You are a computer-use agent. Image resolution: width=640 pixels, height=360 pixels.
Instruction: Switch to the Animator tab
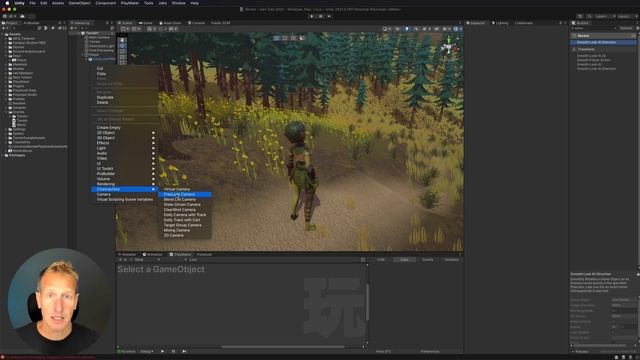[x=127, y=254]
